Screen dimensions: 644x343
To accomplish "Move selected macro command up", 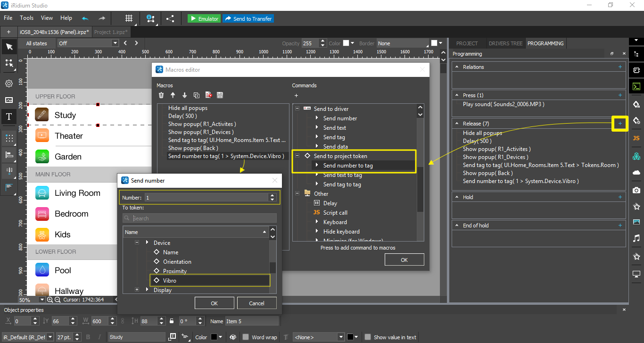I will coord(173,95).
